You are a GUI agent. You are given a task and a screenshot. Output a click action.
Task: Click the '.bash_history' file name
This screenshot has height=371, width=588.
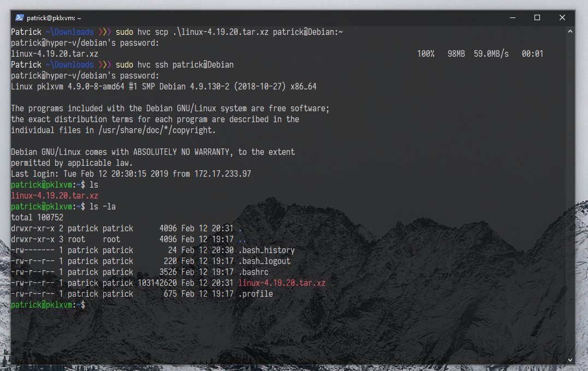pos(266,250)
